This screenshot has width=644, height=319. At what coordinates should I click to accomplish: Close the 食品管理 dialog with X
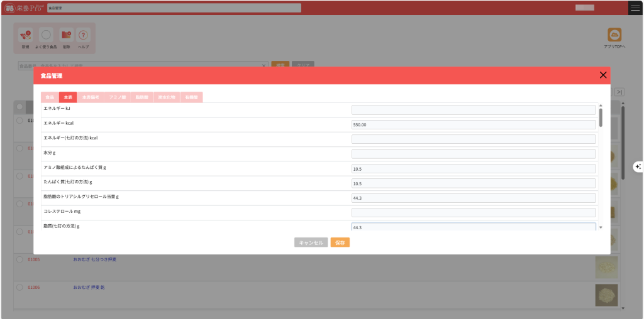coord(603,75)
